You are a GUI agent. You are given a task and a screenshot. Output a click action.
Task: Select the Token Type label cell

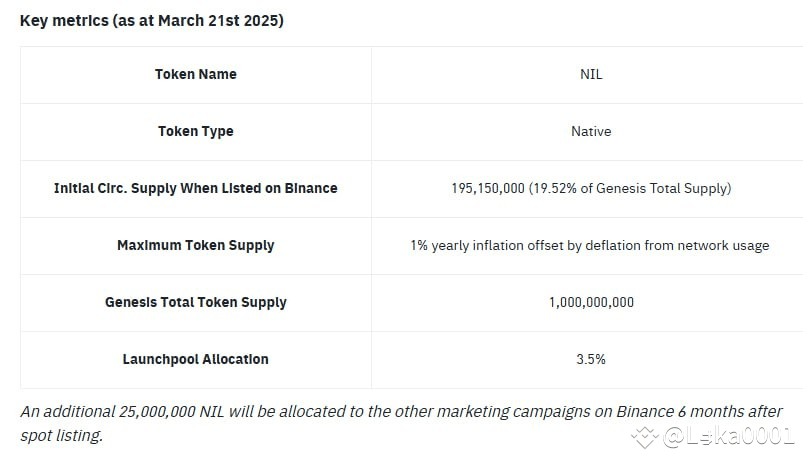(195, 131)
